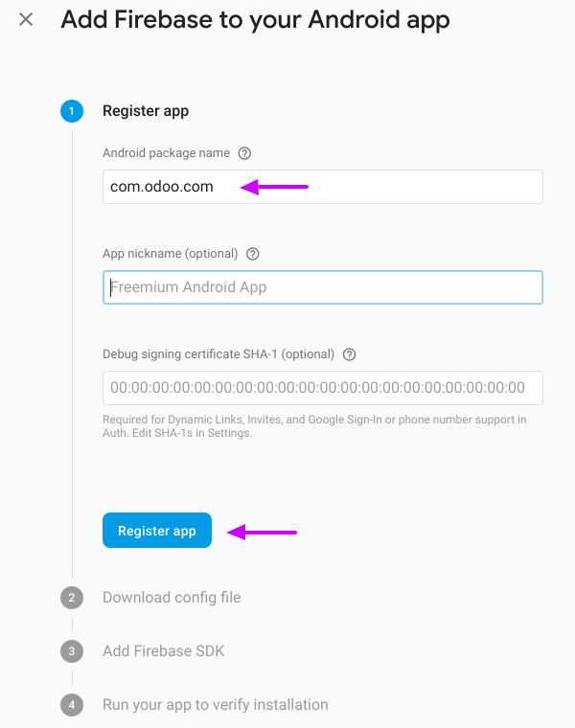This screenshot has height=728, width=575.
Task: Click into the App nickname text box
Action: [322, 287]
